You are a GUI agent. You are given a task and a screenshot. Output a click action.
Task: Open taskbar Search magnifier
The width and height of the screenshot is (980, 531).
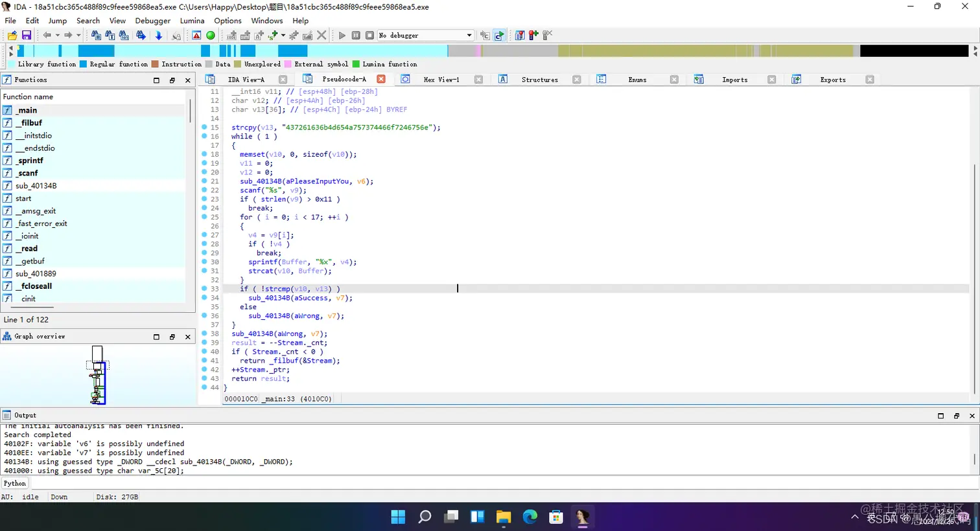point(425,517)
